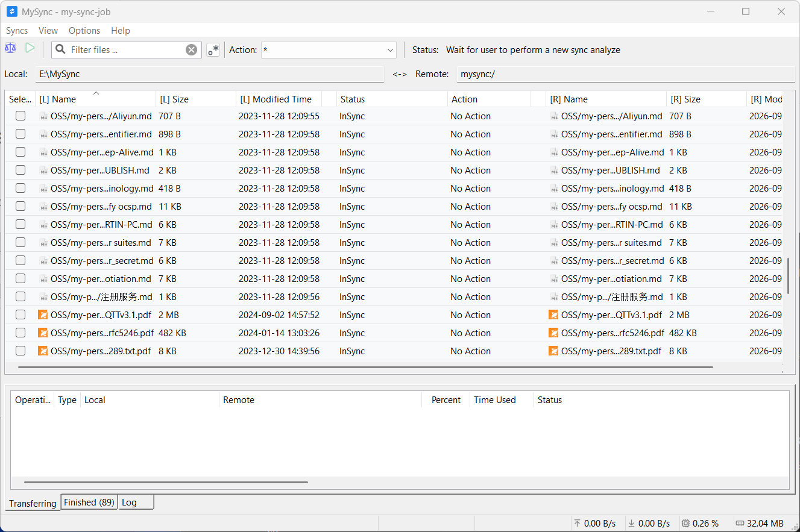
Task: Open the Help menu
Action: pyautogui.click(x=121, y=31)
